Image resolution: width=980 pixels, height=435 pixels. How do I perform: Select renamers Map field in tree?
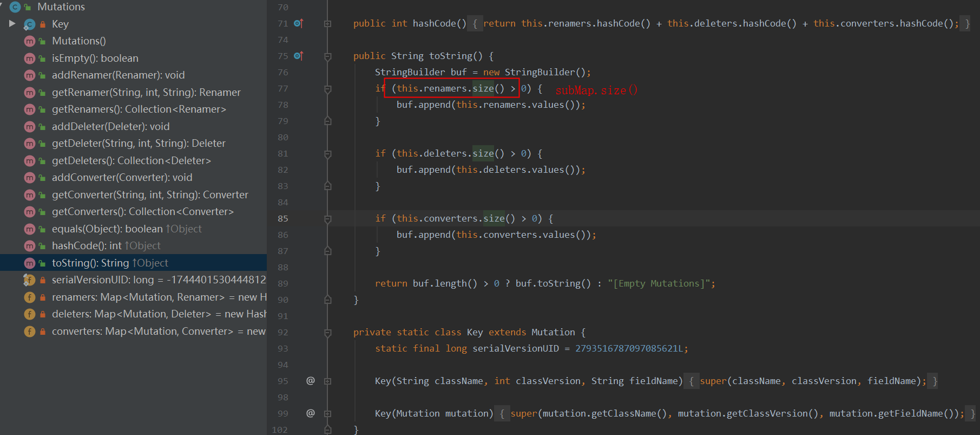159,297
